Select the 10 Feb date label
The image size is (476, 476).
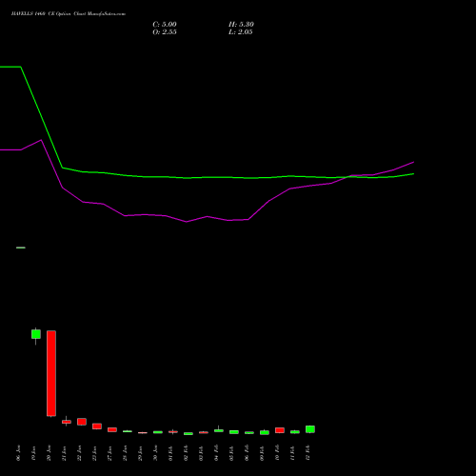(277, 453)
